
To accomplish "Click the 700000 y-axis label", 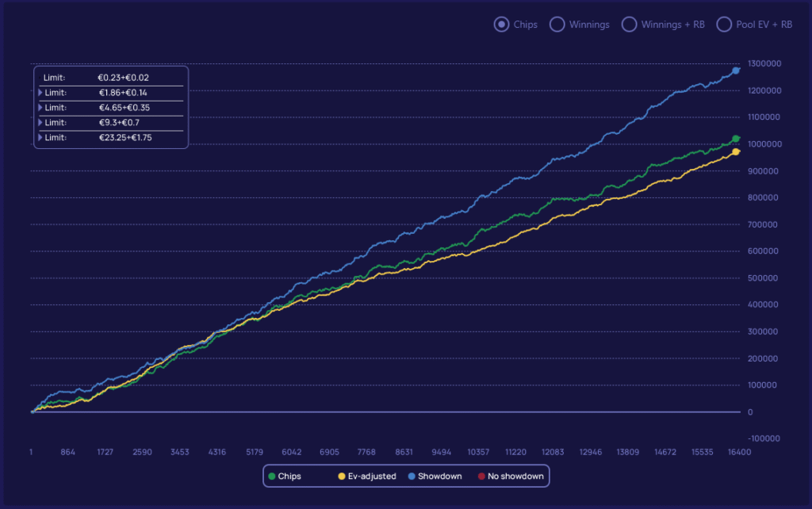I will pyautogui.click(x=763, y=224).
